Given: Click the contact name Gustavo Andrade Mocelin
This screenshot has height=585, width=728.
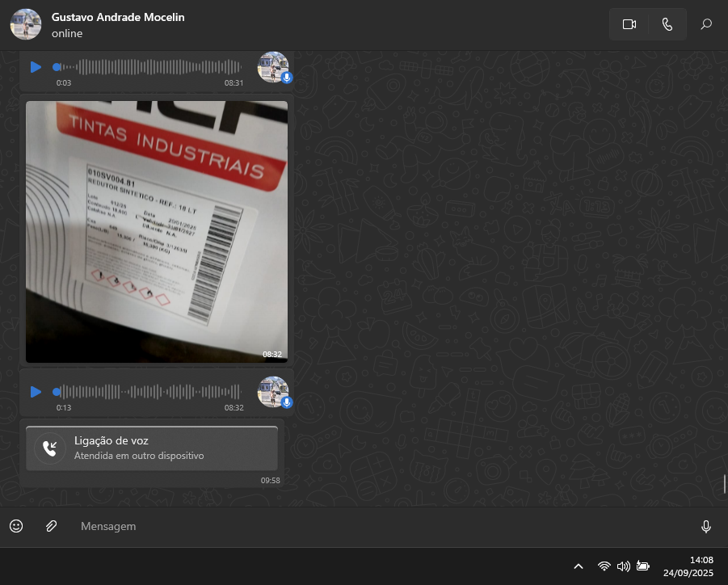Looking at the screenshot, I should [x=118, y=17].
